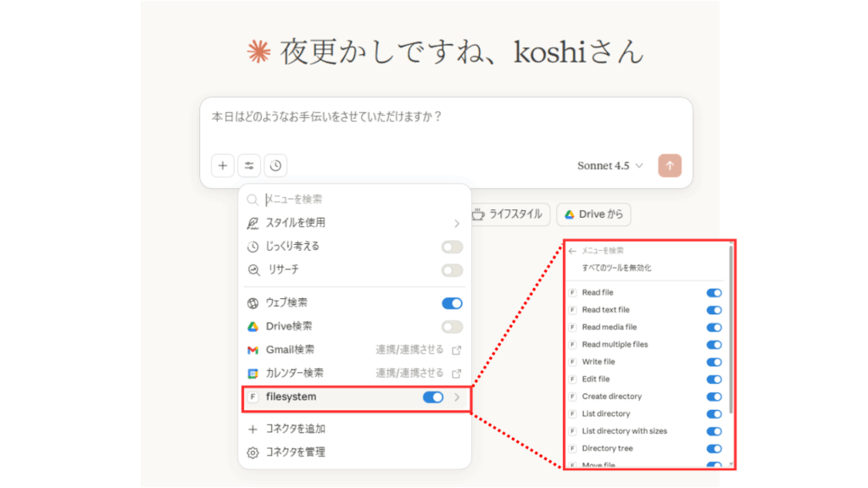Image resolution: width=868 pixels, height=488 pixels.
Task: Disable the Write file tool toggle
Action: click(714, 362)
